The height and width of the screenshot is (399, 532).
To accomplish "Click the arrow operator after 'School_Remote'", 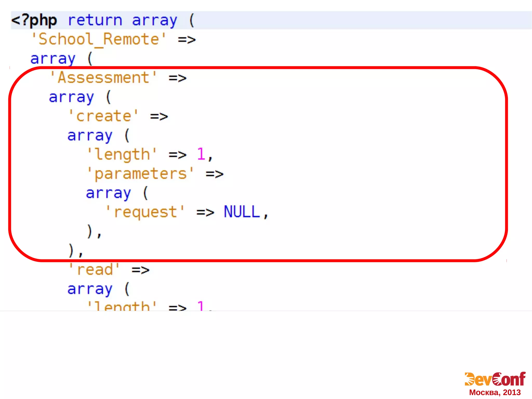I will point(187,40).
